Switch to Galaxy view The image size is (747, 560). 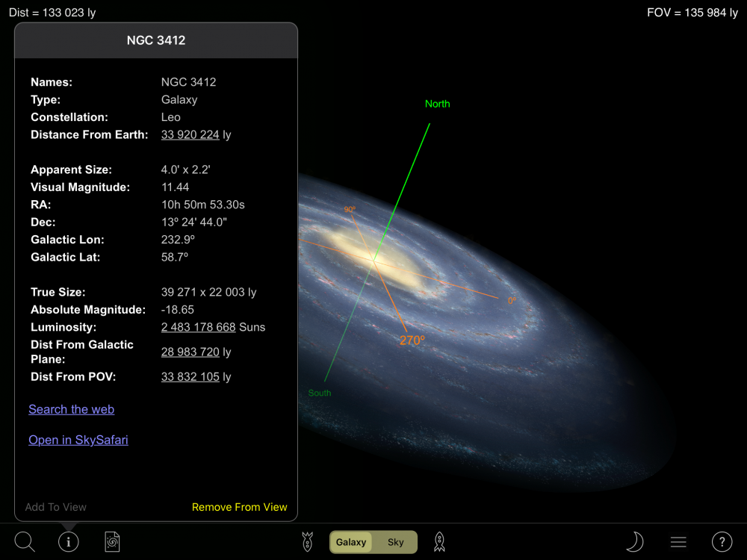click(x=351, y=542)
